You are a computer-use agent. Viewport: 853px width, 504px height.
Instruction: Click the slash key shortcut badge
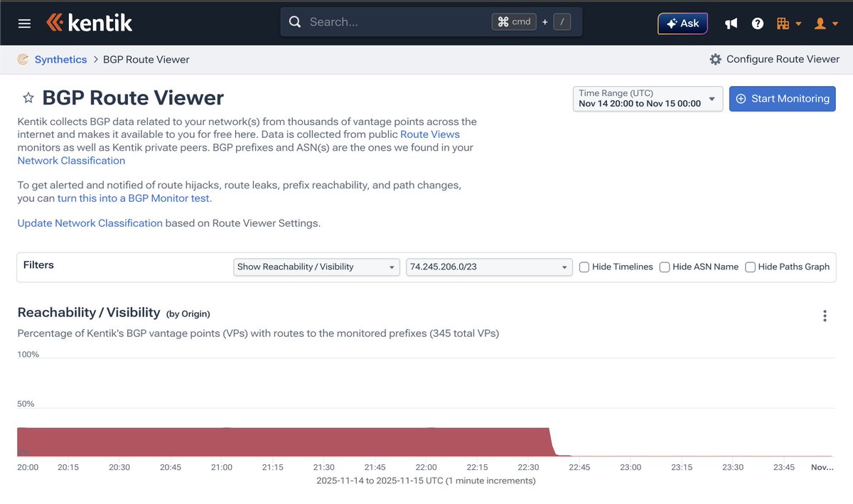tap(562, 22)
